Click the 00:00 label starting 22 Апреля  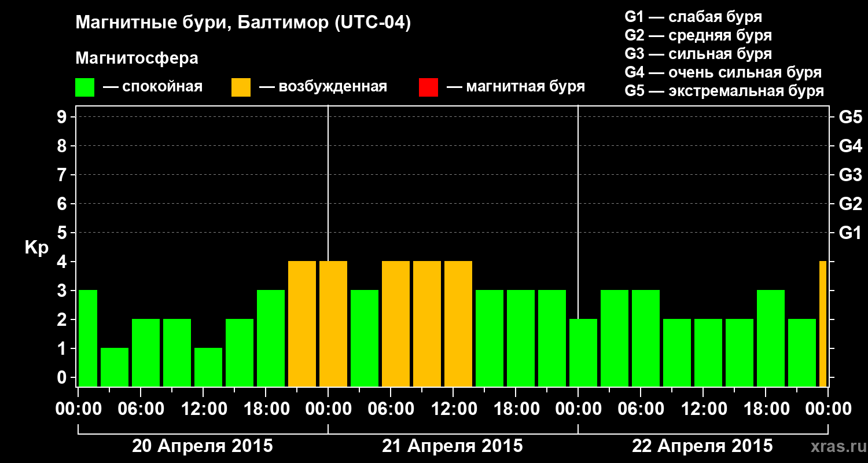[578, 409]
